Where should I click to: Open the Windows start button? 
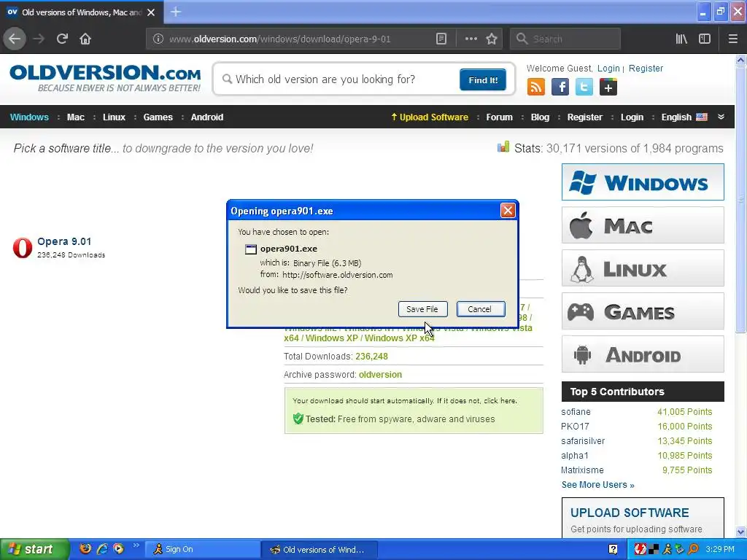(x=34, y=549)
